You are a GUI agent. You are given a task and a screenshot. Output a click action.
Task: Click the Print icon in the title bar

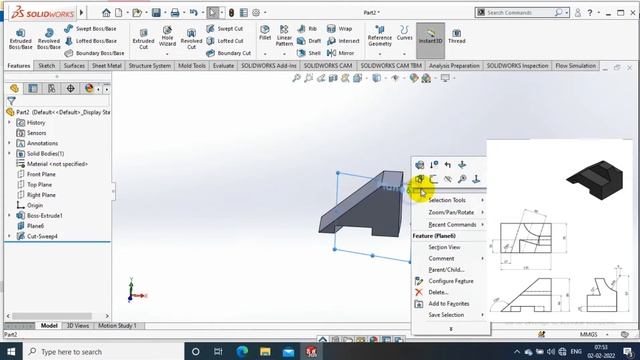175,13
